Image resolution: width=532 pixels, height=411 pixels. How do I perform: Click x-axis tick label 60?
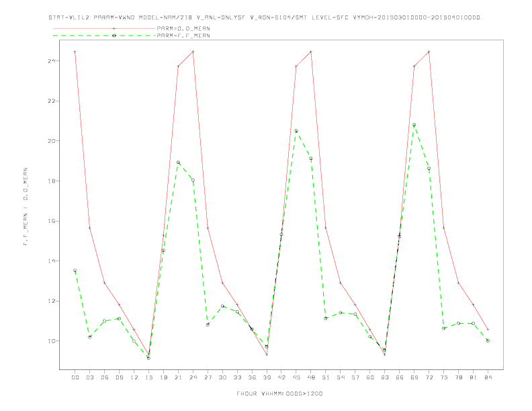[370, 377]
